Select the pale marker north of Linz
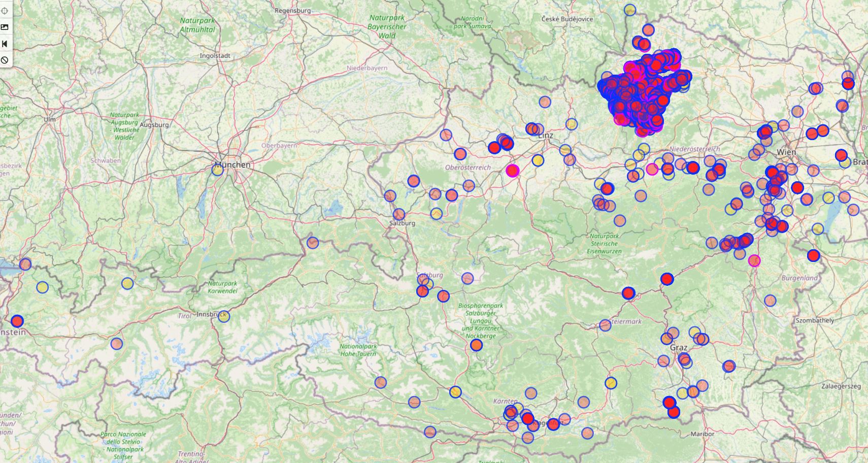Viewport: 868px width, 463px height. [545, 102]
